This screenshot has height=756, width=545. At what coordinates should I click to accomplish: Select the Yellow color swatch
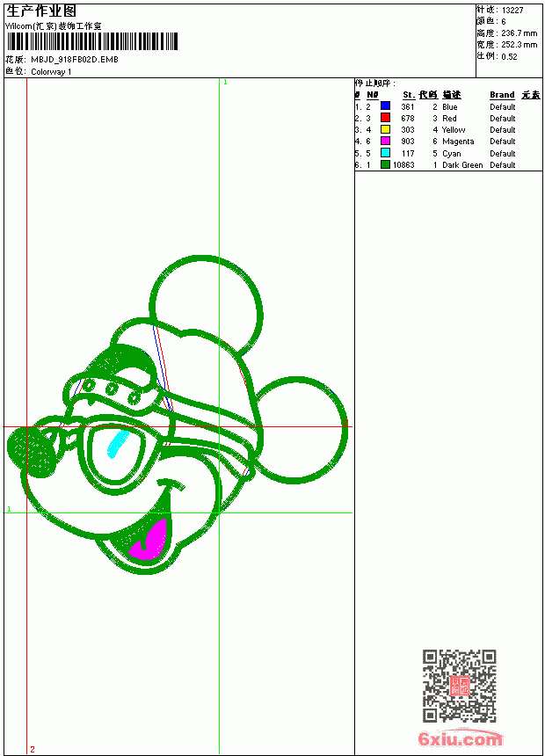point(385,129)
